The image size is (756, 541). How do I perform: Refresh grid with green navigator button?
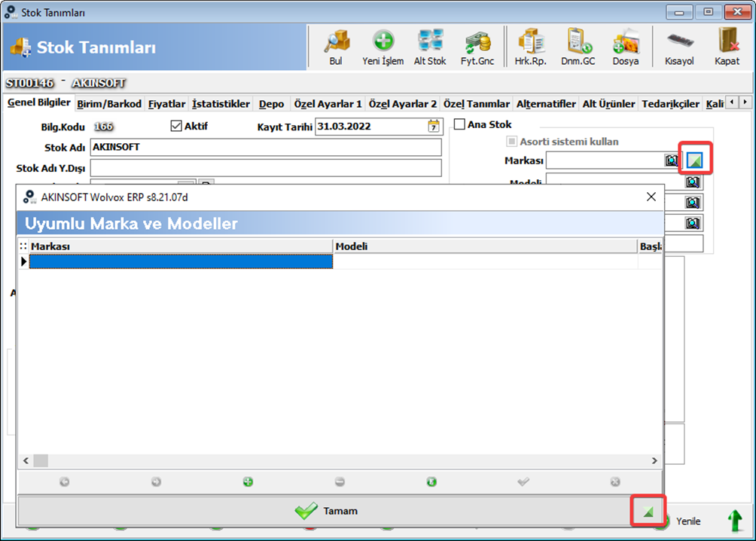431,481
